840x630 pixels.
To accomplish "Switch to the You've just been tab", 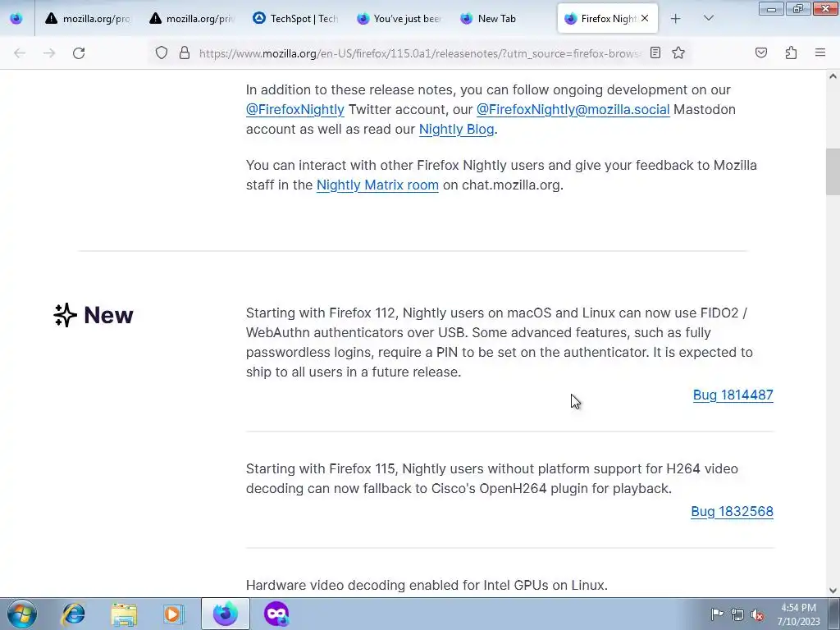I will (399, 18).
